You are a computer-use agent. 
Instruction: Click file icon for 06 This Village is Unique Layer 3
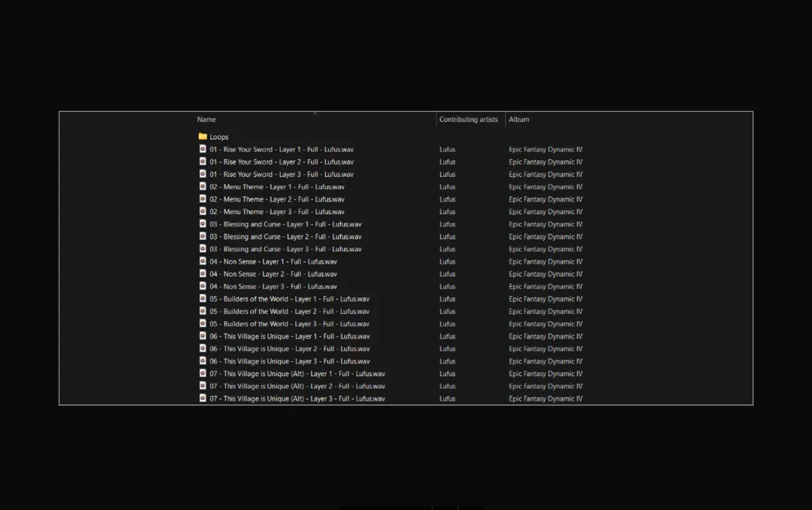(202, 360)
